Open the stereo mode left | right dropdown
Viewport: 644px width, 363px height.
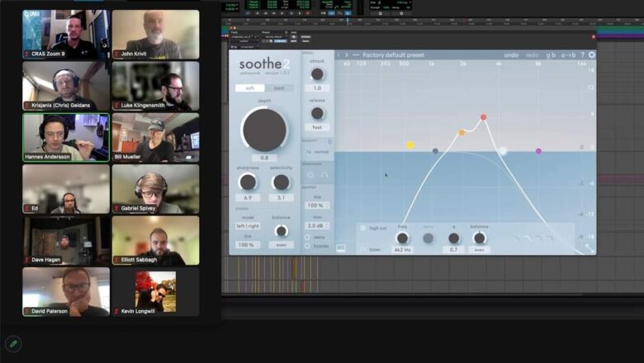pos(248,226)
